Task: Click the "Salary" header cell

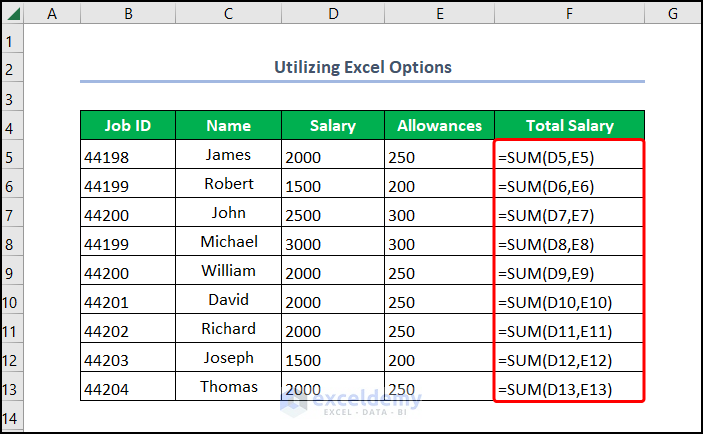Action: tap(332, 126)
